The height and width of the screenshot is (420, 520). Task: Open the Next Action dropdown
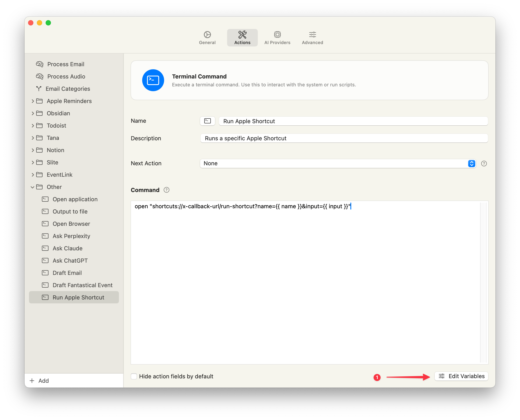coord(338,164)
